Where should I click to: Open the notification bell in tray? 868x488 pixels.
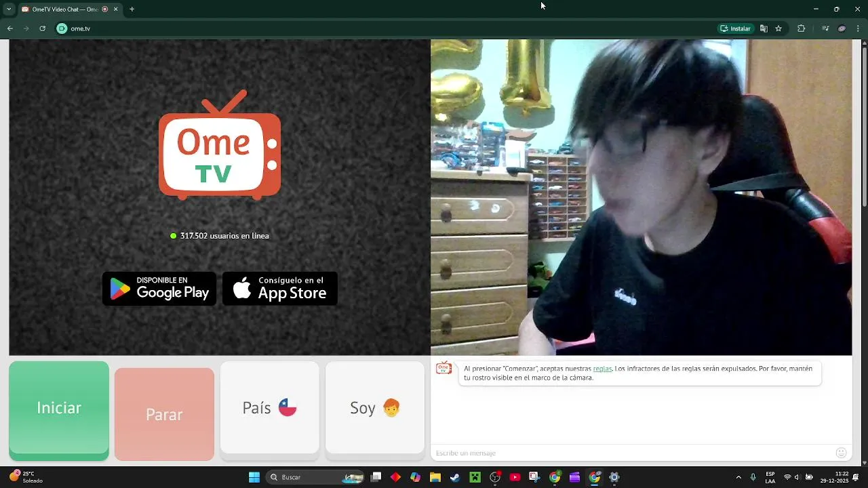point(856,477)
